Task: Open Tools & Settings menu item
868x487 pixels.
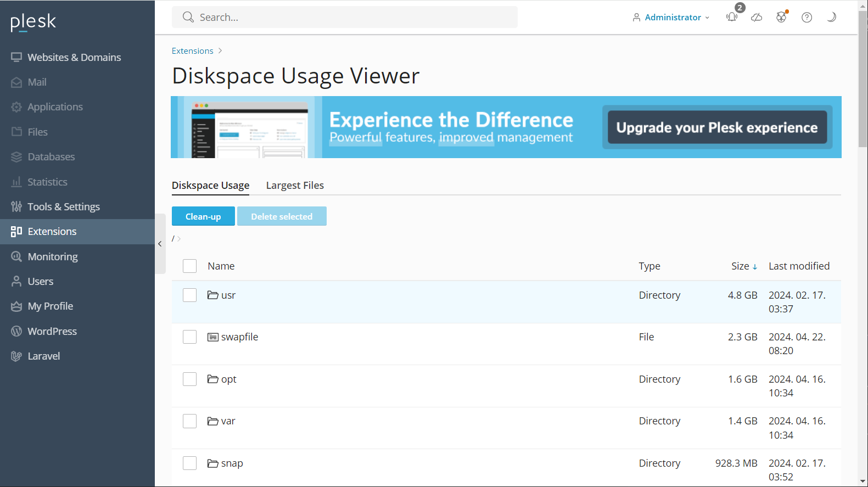Action: (77, 206)
